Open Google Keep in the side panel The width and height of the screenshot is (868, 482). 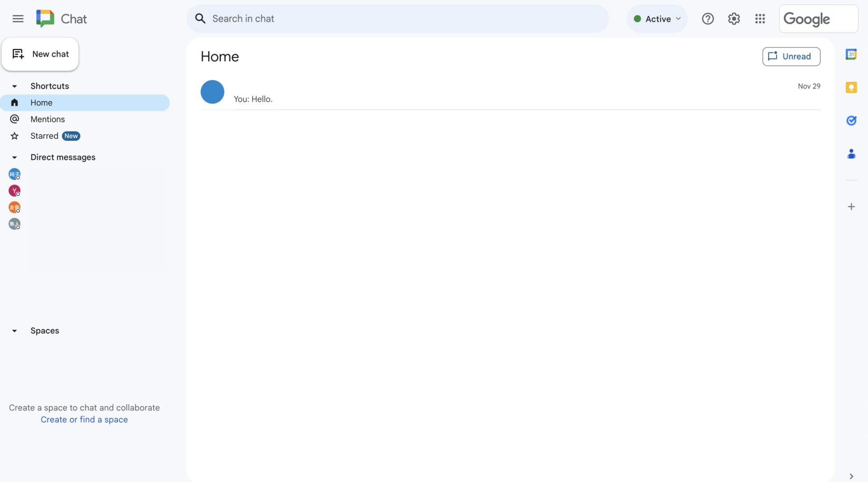pyautogui.click(x=852, y=87)
